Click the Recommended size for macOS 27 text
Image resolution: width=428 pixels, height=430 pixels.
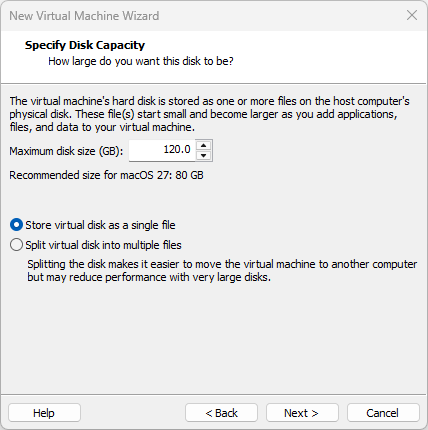coord(106,175)
